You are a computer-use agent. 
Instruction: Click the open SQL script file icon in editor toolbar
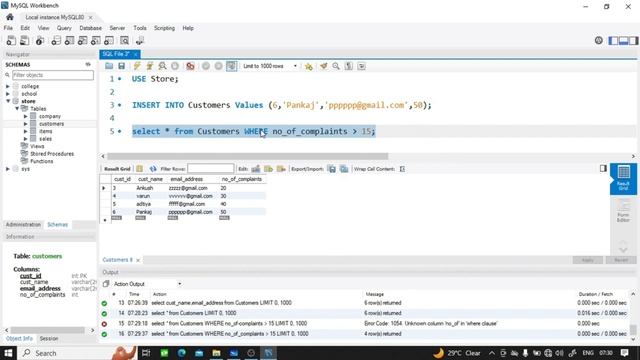[109, 66]
